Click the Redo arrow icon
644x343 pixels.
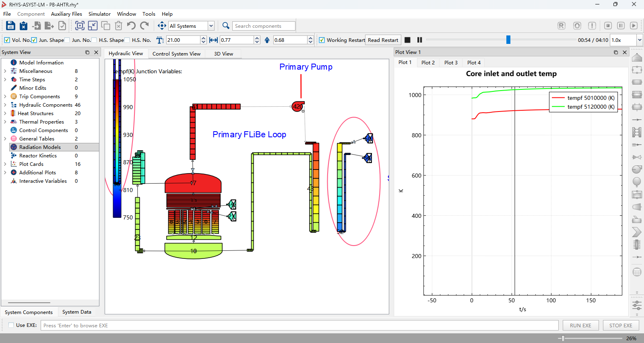(x=144, y=26)
